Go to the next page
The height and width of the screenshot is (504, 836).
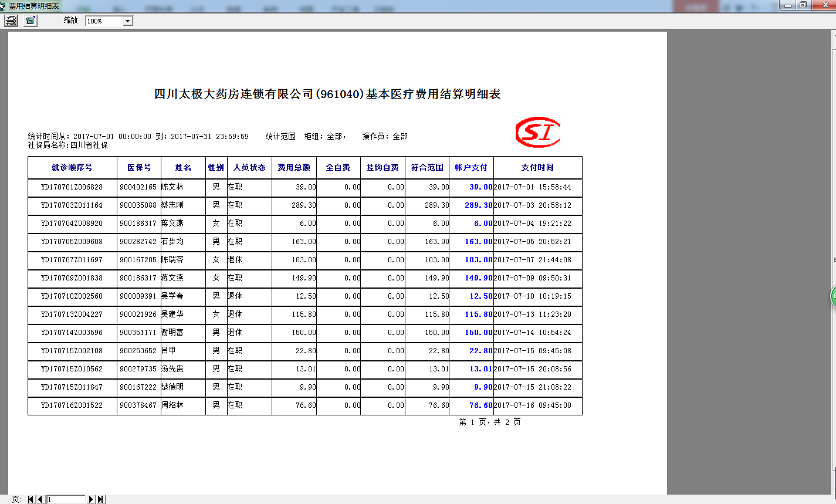coord(91,499)
